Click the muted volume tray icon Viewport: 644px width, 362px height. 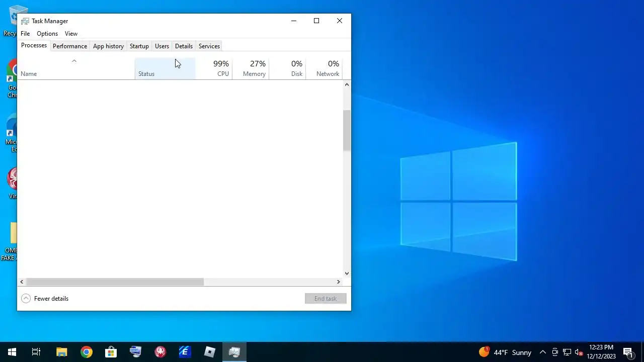579,352
